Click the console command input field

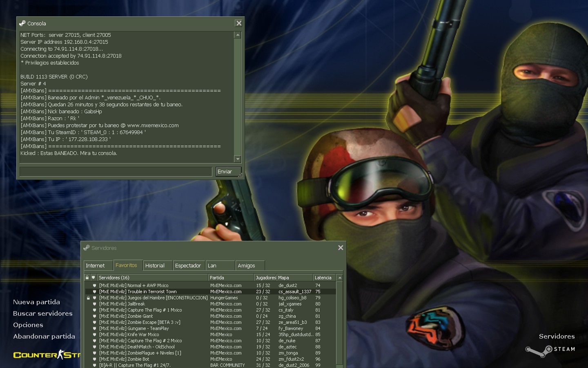click(116, 172)
